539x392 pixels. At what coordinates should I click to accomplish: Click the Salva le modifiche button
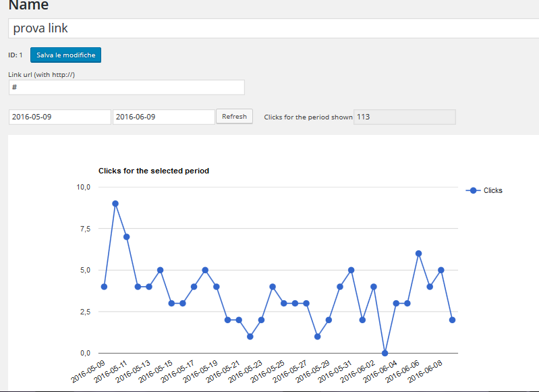coord(65,55)
